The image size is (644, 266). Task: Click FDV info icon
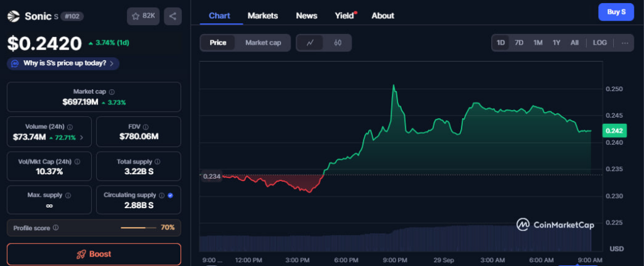point(145,127)
